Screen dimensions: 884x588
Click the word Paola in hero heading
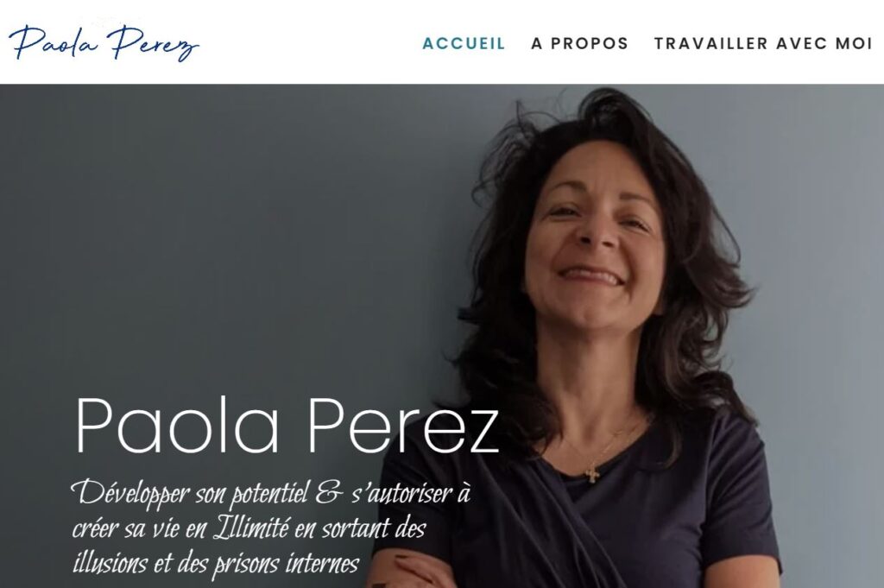[178, 425]
